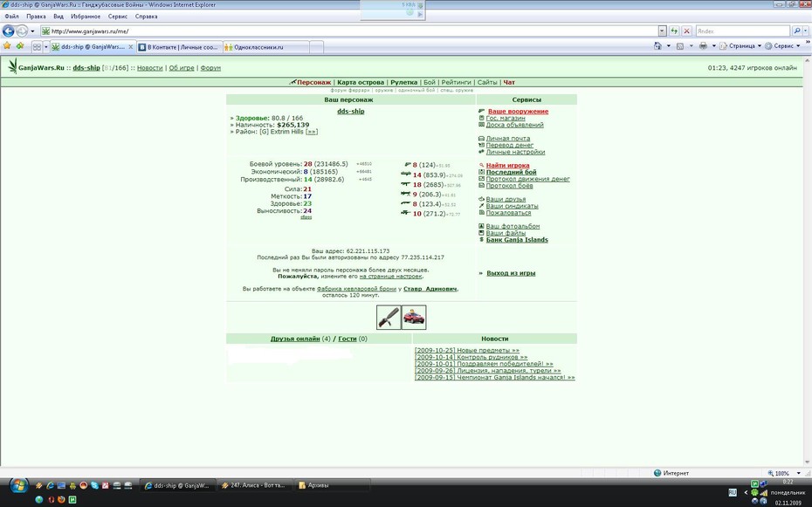Switch to the В Контакте tab
Viewport: 812px width, 507px height.
coord(179,47)
